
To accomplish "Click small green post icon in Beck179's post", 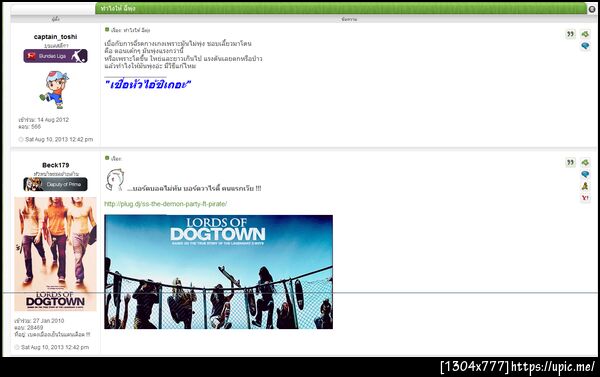I will [x=107, y=158].
